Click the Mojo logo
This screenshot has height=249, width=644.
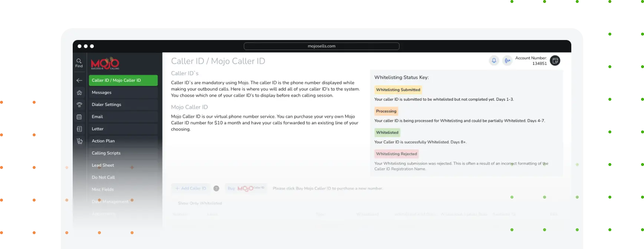tap(105, 63)
